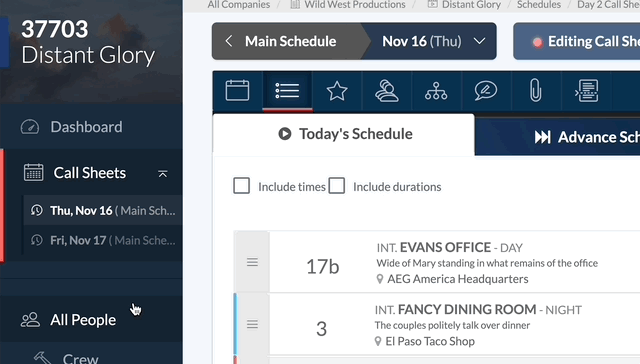Click description 'Wide of Mary standing'
Screen dimensions: 640x364
[x=487, y=263]
